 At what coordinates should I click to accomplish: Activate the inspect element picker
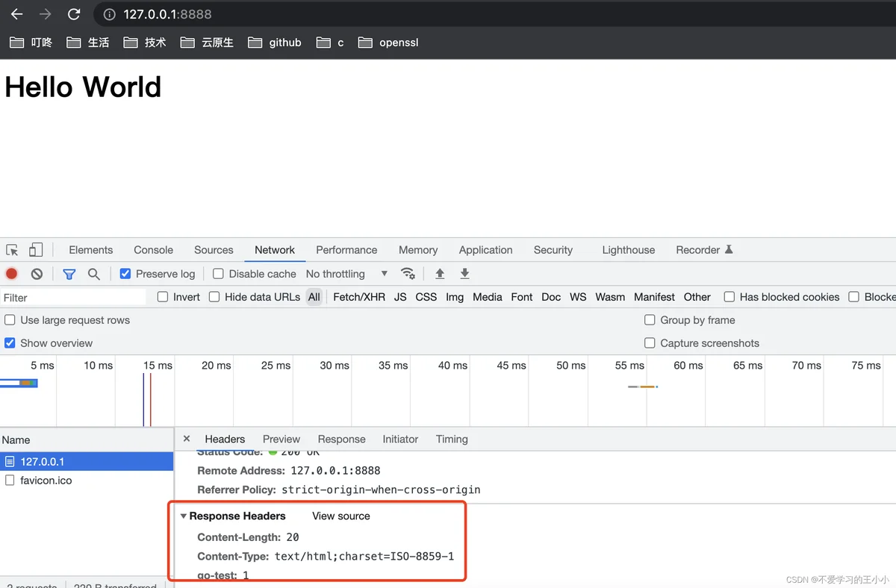[12, 250]
